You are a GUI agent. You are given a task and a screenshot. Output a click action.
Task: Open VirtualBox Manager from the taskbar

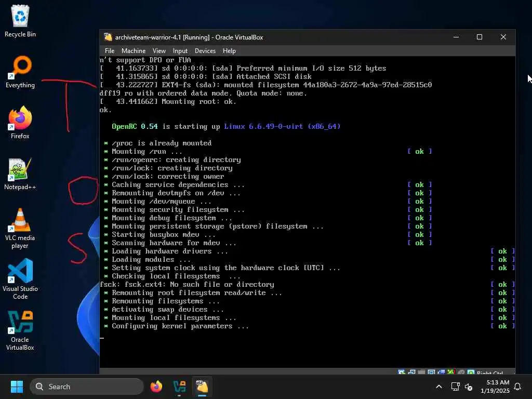pos(179,387)
